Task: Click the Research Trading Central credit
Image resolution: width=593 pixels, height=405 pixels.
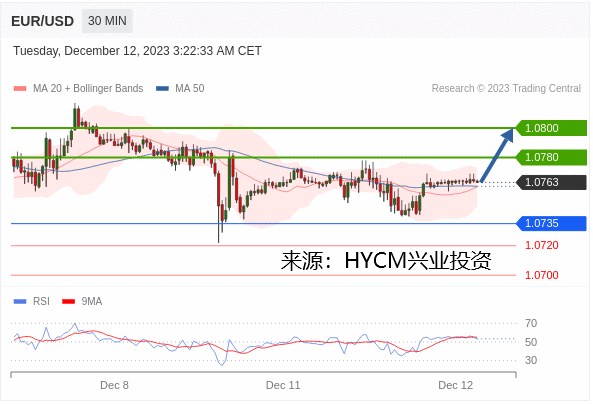Action: click(506, 88)
